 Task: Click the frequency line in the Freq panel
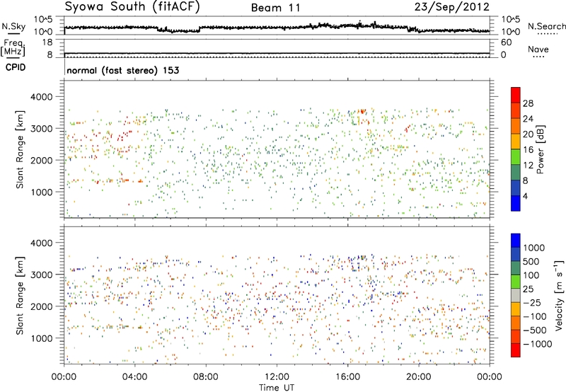click(x=277, y=53)
